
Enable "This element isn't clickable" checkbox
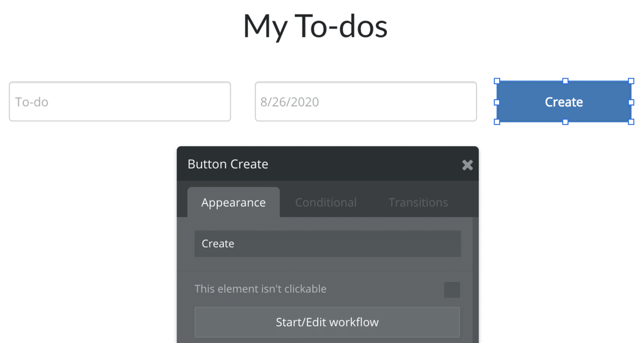click(x=452, y=290)
